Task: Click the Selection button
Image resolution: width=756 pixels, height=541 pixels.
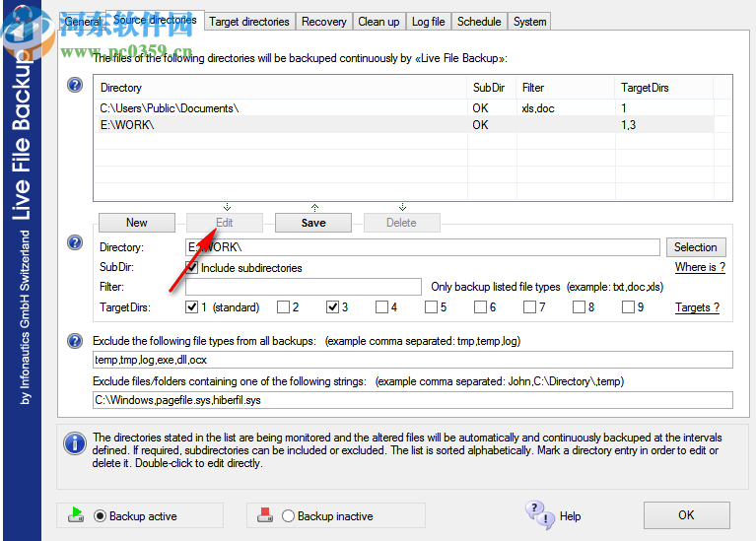Action: click(696, 247)
